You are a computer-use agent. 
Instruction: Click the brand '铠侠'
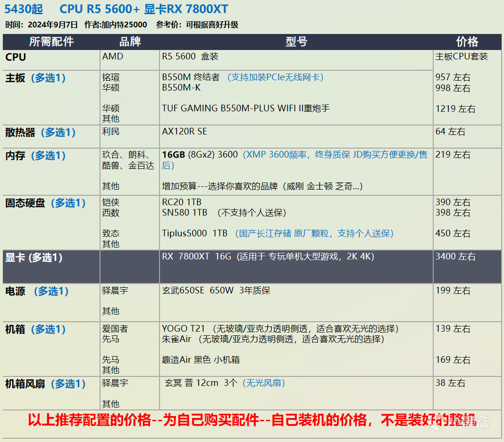click(111, 202)
